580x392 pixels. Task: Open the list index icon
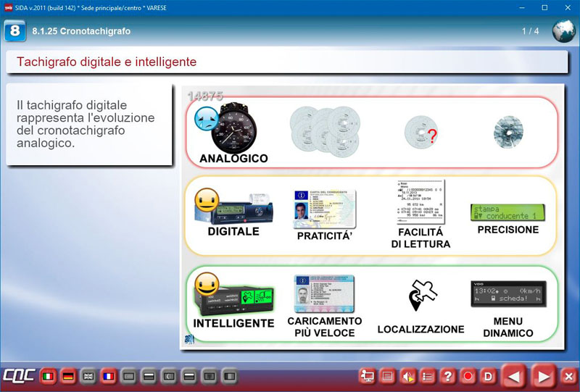(428, 377)
